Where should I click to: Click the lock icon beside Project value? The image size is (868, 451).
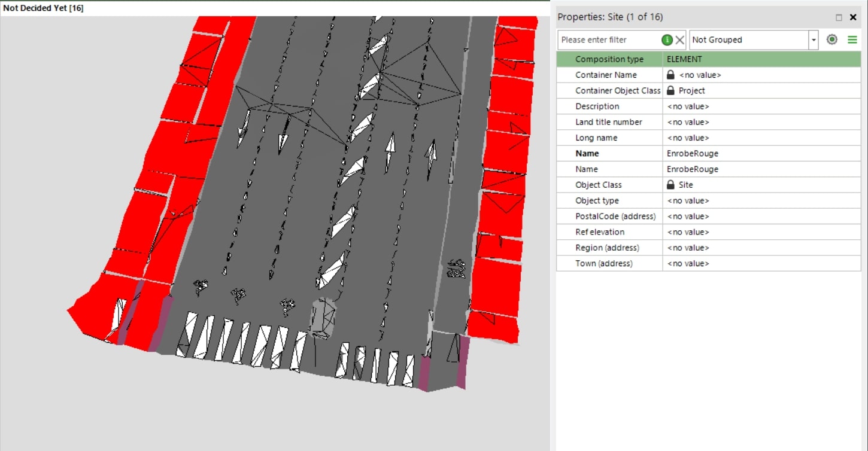coord(670,90)
